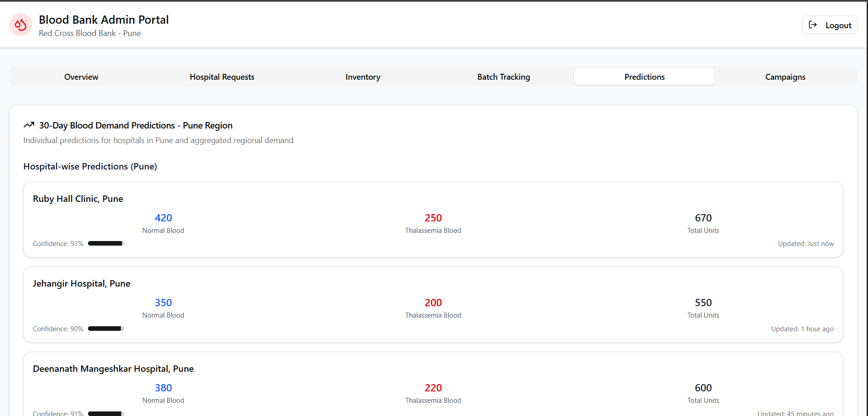Viewport: 868px width, 416px height.
Task: Click the 250 Thalassemia Blood value
Action: coord(433,218)
